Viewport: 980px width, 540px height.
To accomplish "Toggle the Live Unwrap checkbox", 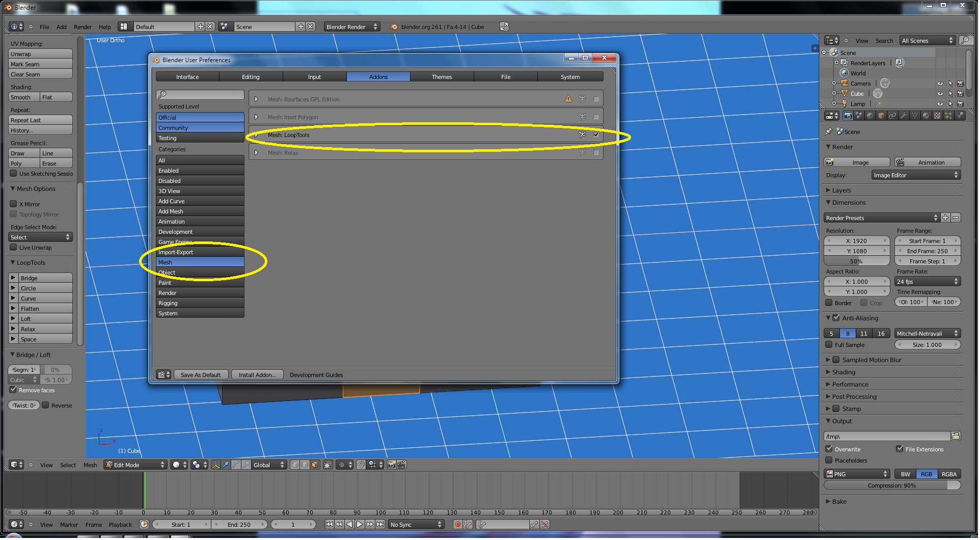I will (14, 248).
